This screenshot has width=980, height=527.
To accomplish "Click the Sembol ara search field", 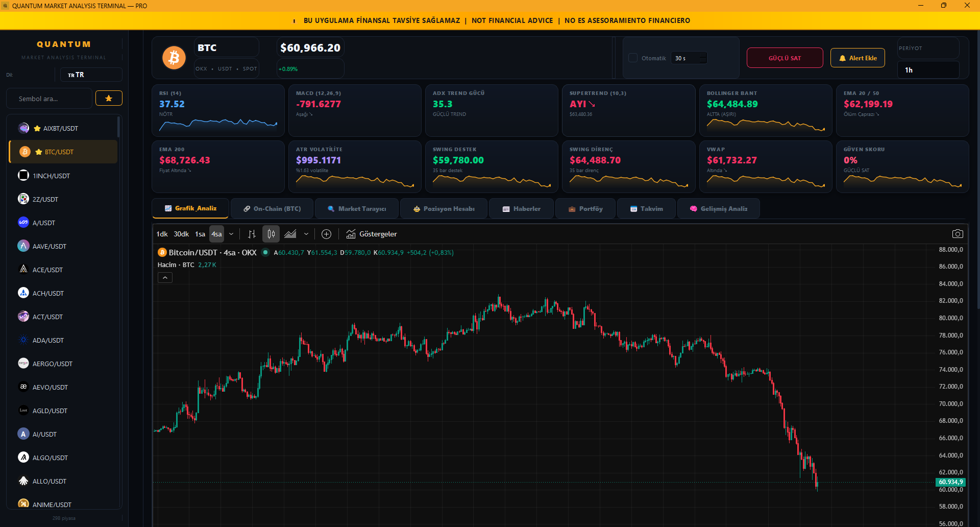I will 49,98.
